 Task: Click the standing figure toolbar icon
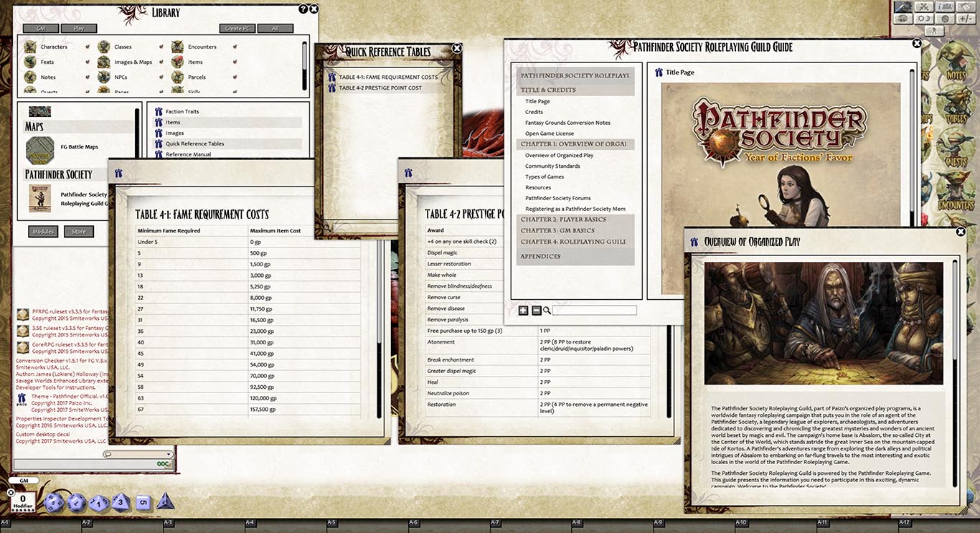point(934,31)
